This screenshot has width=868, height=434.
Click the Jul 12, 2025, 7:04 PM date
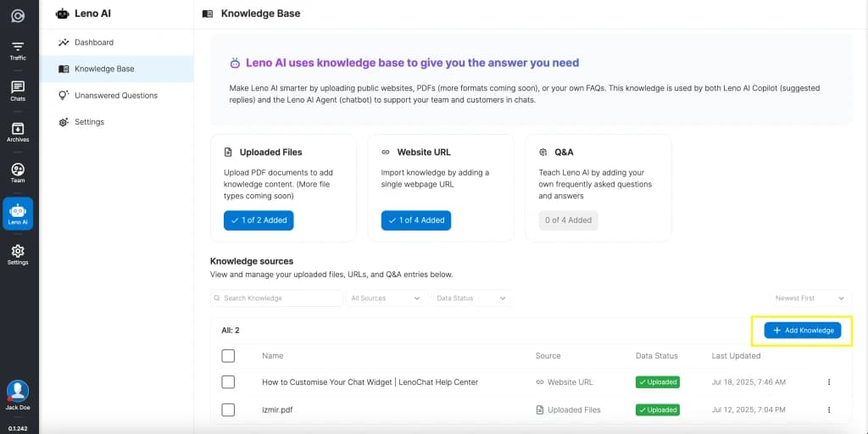748,409
